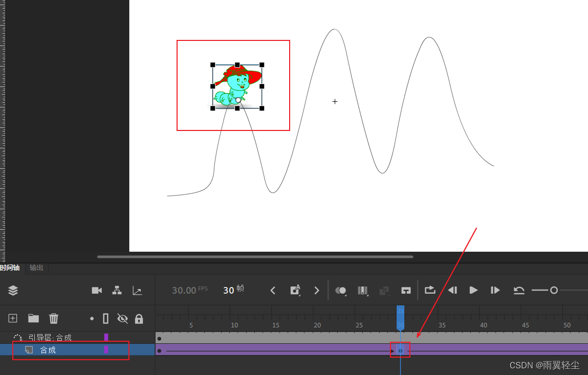Image resolution: width=588 pixels, height=375 pixels.
Task: Click the stage horizontal scrollbar
Action: click(255, 257)
